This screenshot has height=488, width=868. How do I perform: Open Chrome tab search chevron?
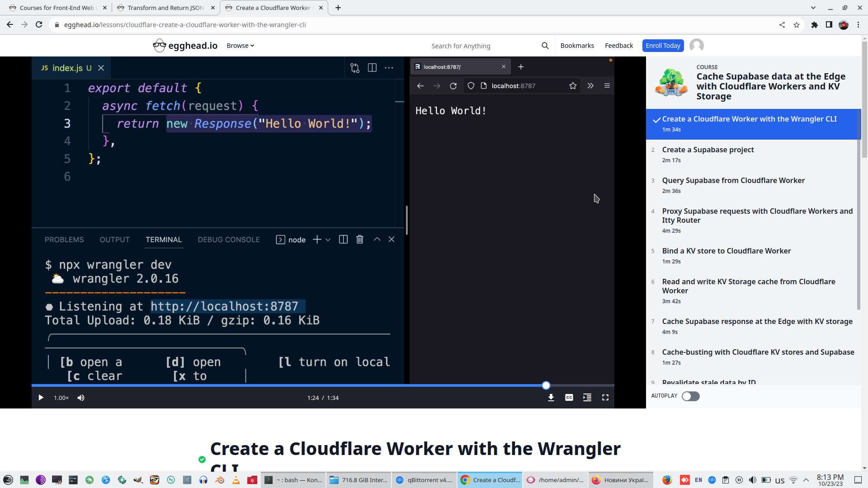pyautogui.click(x=813, y=8)
